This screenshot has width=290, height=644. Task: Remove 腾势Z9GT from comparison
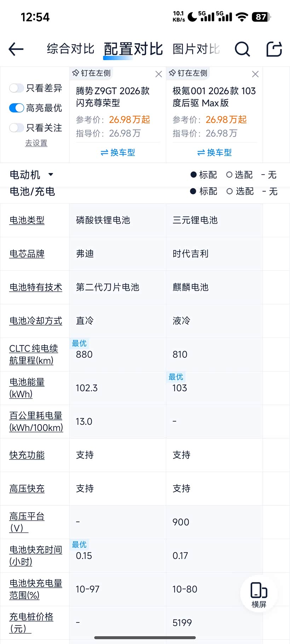pos(158,74)
